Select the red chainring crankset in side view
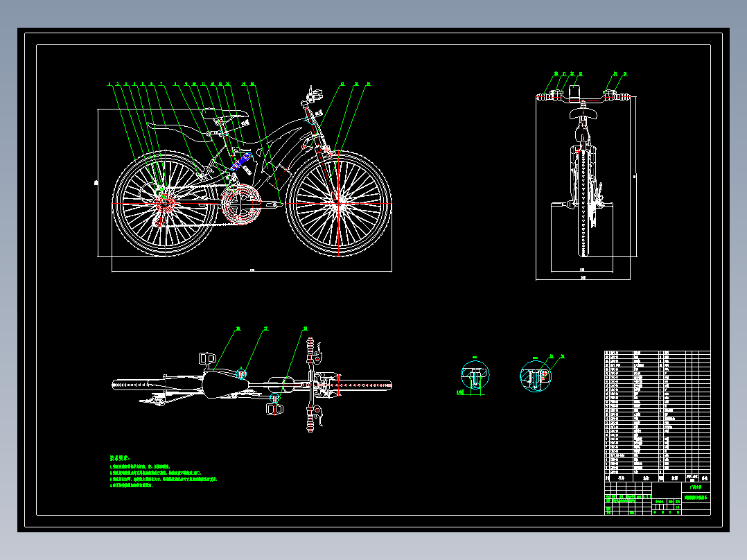Image resolution: width=747 pixels, height=560 pixels. pyautogui.click(x=241, y=205)
